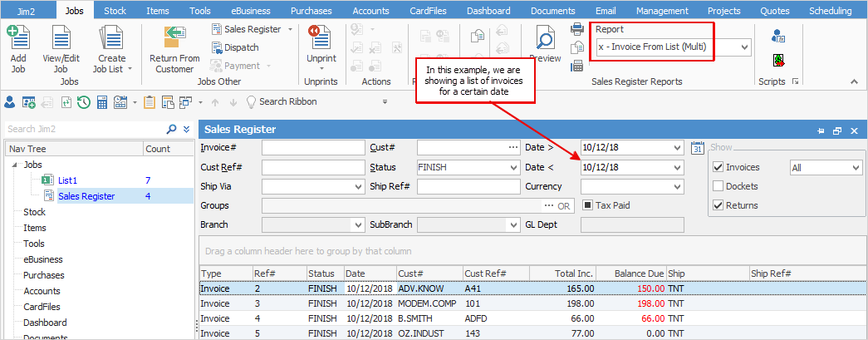Click the window layout icon in quick toolbar
868x340 pixels.
coord(168,102)
